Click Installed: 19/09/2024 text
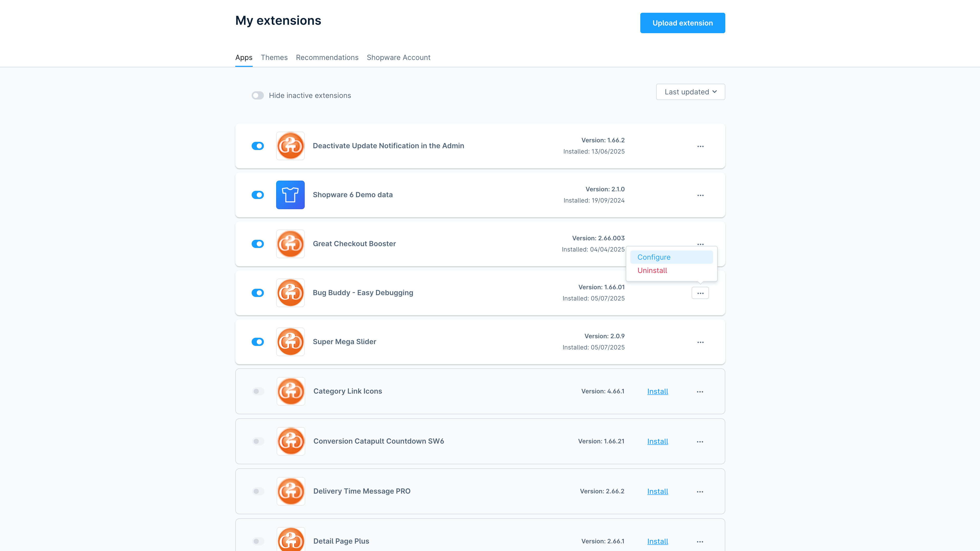Screen dimensions: 980x551 point(594,201)
